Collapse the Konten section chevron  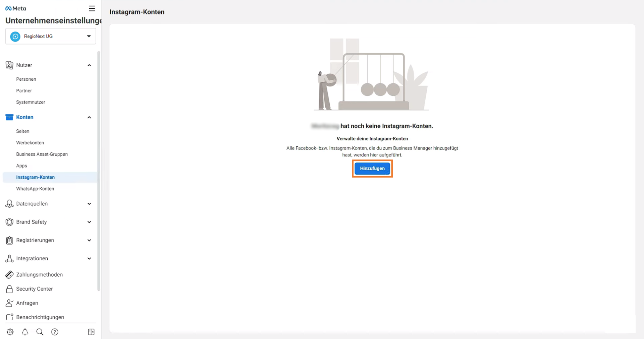pos(89,117)
